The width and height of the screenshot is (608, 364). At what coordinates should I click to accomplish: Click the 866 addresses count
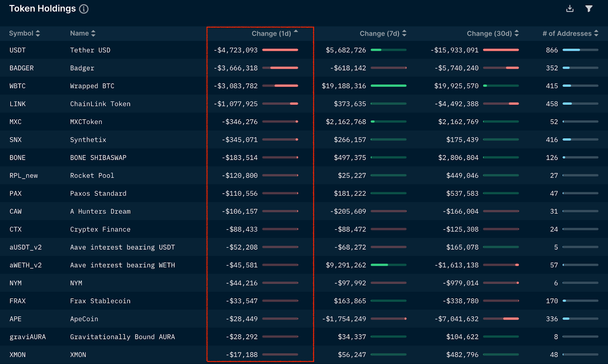[x=552, y=50]
